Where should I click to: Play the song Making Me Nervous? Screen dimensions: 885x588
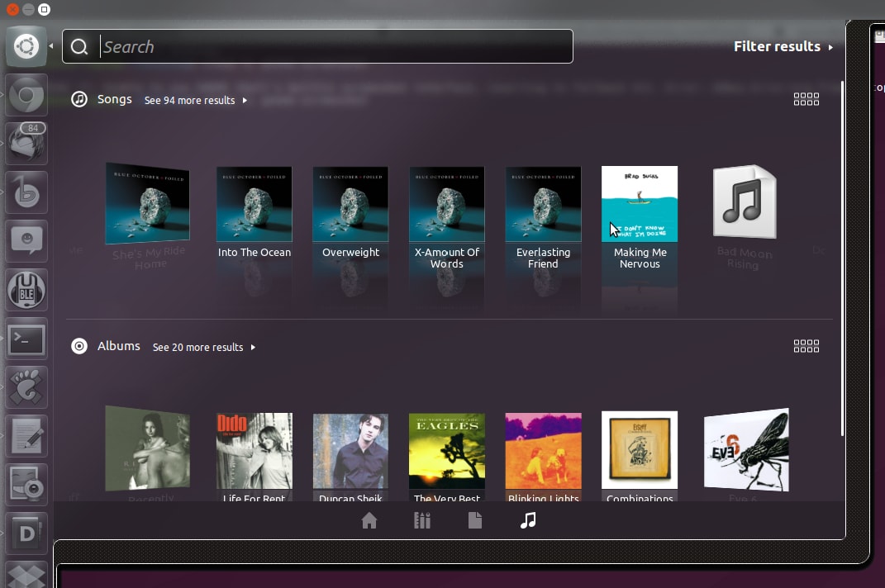(x=640, y=218)
